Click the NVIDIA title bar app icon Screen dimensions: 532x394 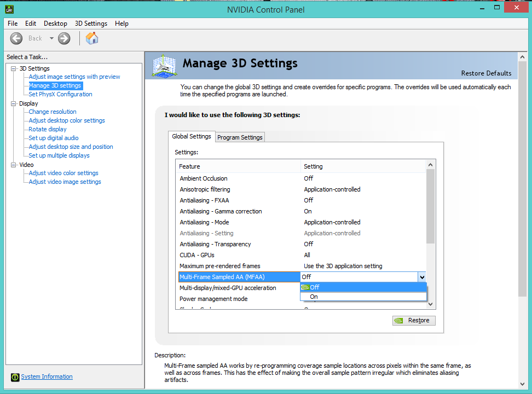[x=9, y=9]
